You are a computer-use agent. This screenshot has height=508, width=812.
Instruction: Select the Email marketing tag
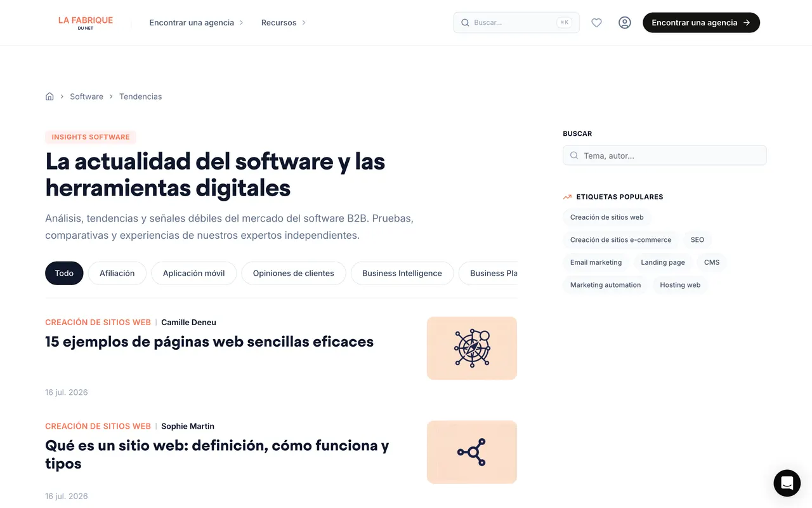(596, 262)
